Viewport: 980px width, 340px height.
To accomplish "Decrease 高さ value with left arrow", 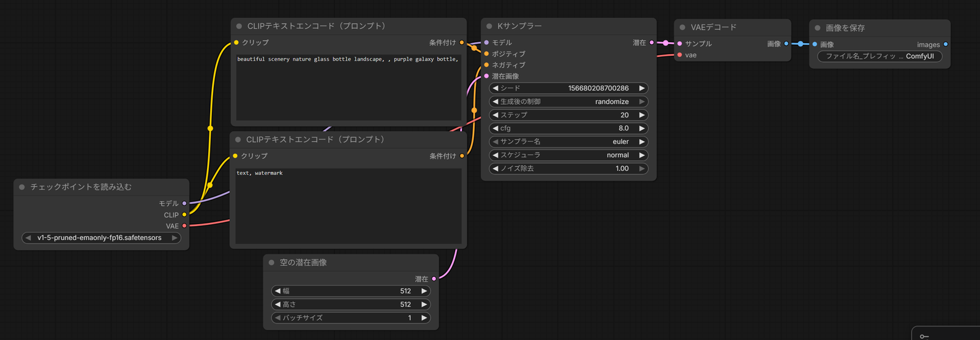I will tap(278, 304).
